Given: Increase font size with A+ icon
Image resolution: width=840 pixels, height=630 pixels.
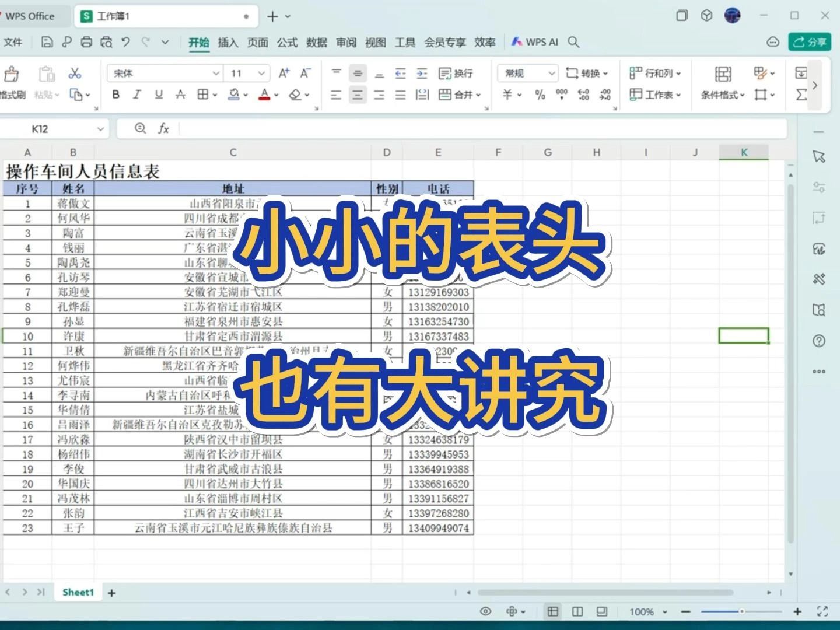Looking at the screenshot, I should coord(284,73).
